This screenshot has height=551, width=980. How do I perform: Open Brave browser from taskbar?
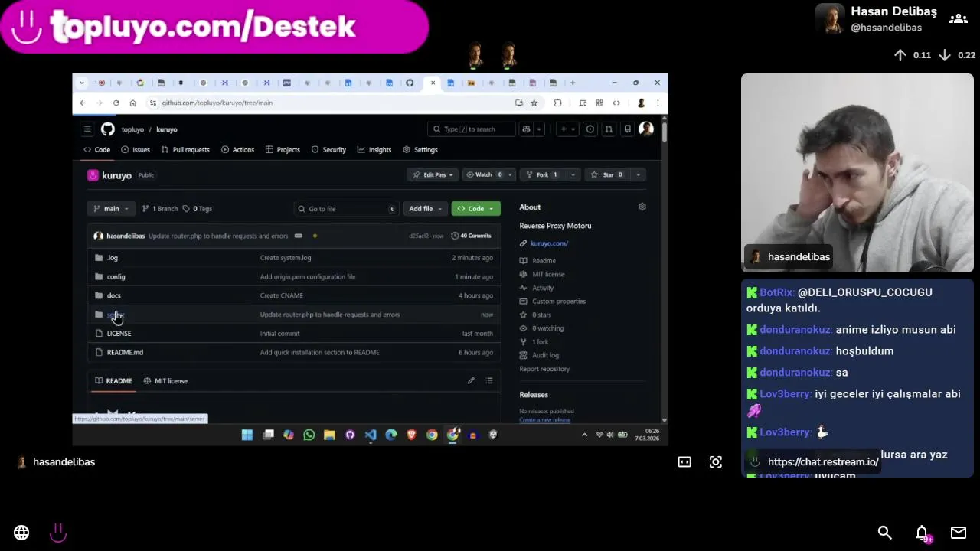tap(411, 435)
